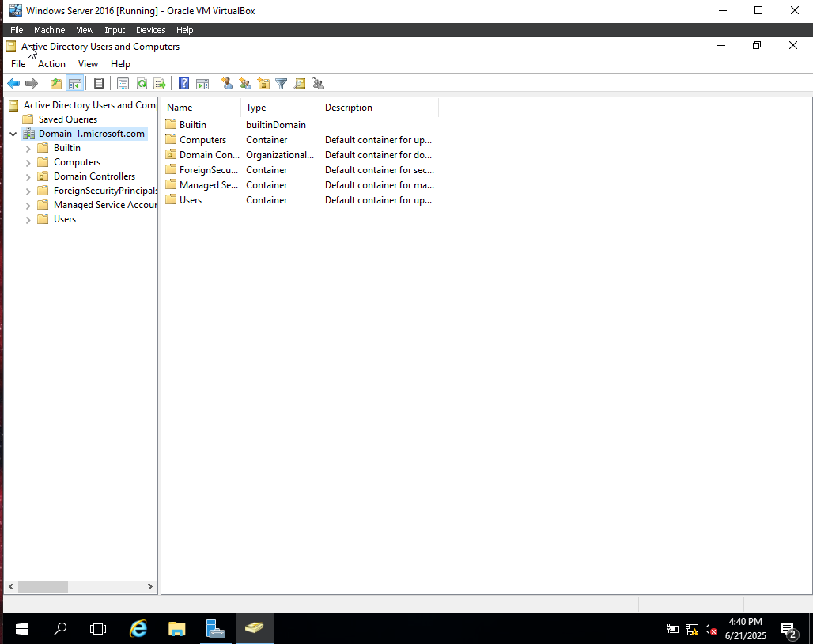
Task: Sort by the Description column header
Action: pos(379,108)
